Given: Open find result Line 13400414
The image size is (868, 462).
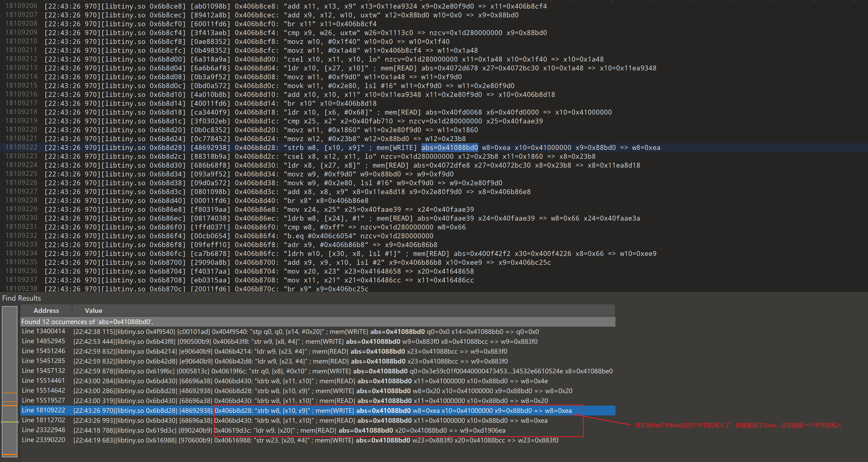Looking at the screenshot, I should pos(318,332).
